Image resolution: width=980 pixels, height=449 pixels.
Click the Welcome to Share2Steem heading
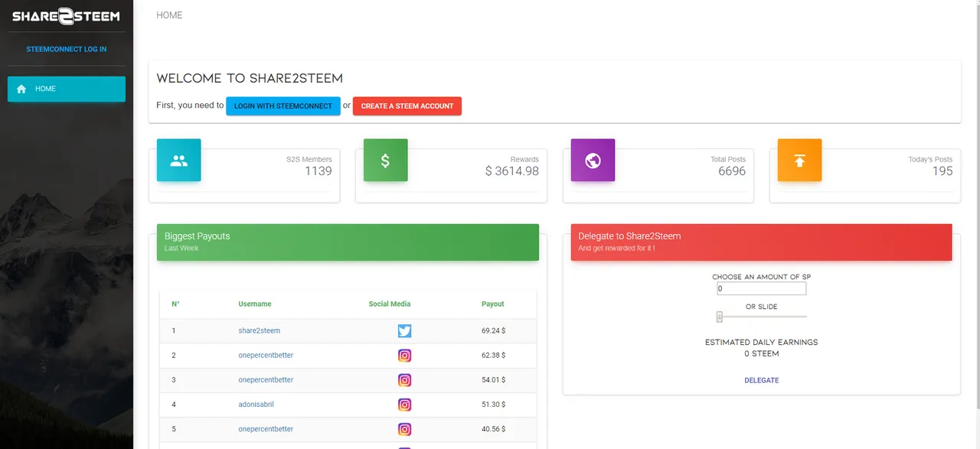coord(250,78)
